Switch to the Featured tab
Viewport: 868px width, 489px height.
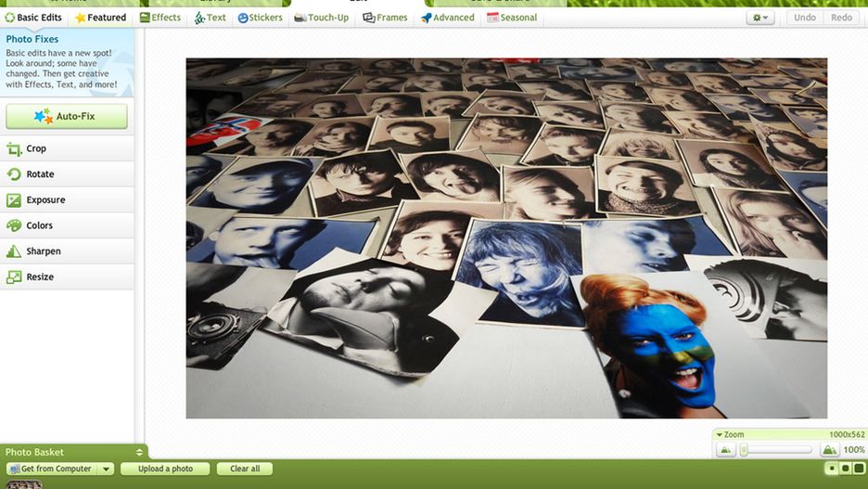pos(101,18)
